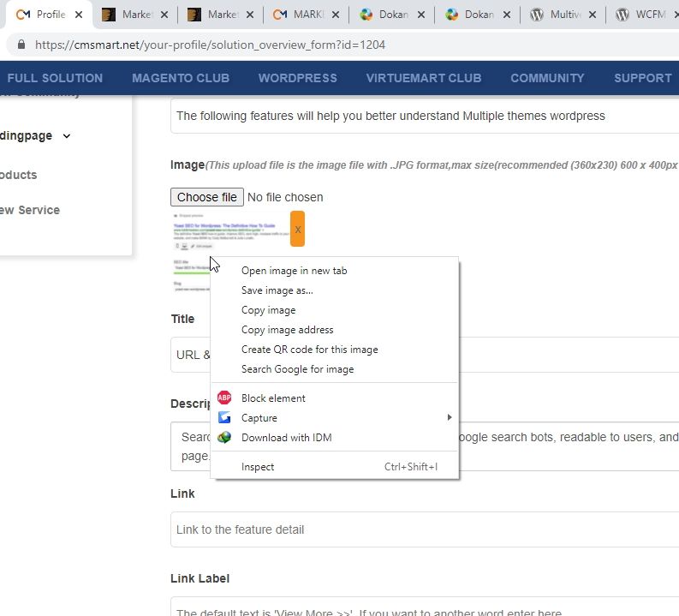The height and width of the screenshot is (616, 679).
Task: Close the Profile browser tab
Action: (x=79, y=15)
